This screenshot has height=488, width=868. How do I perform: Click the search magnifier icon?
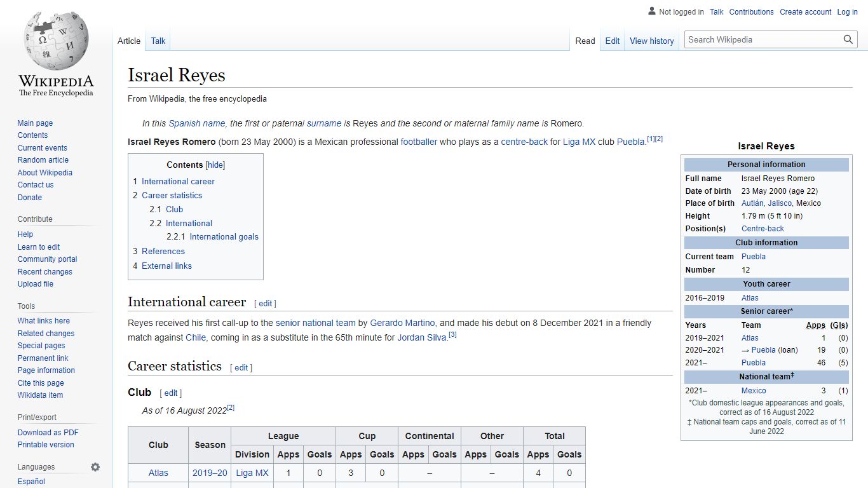click(x=848, y=39)
